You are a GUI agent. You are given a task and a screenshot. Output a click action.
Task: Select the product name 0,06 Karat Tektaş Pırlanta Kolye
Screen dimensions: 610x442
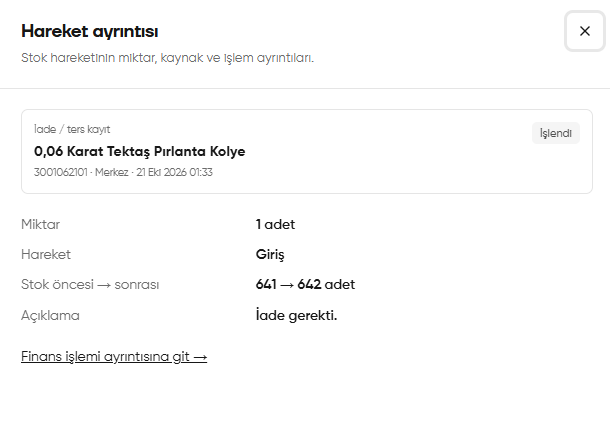pyautogui.click(x=140, y=151)
